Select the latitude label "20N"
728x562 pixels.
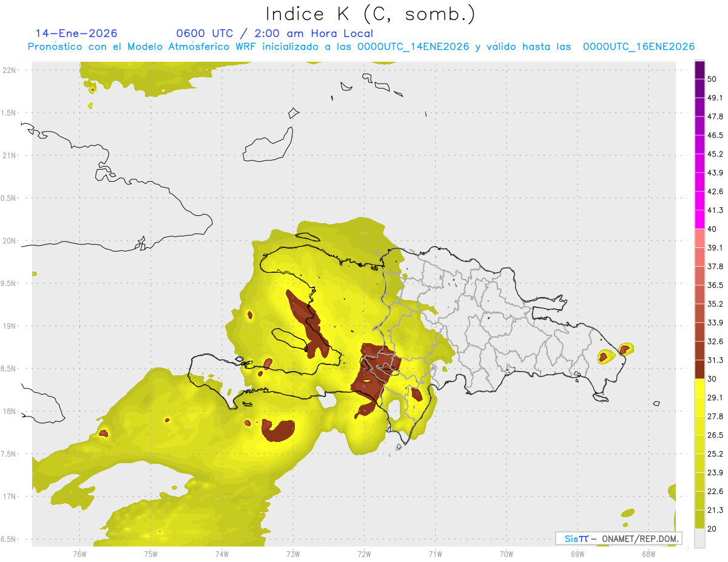pyautogui.click(x=9, y=241)
